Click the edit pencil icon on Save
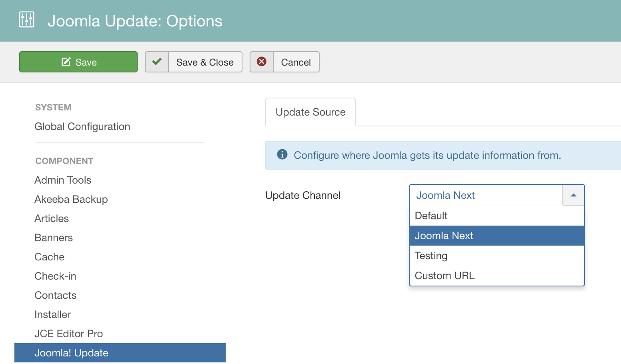Image resolution: width=621 pixels, height=364 pixels. point(66,62)
